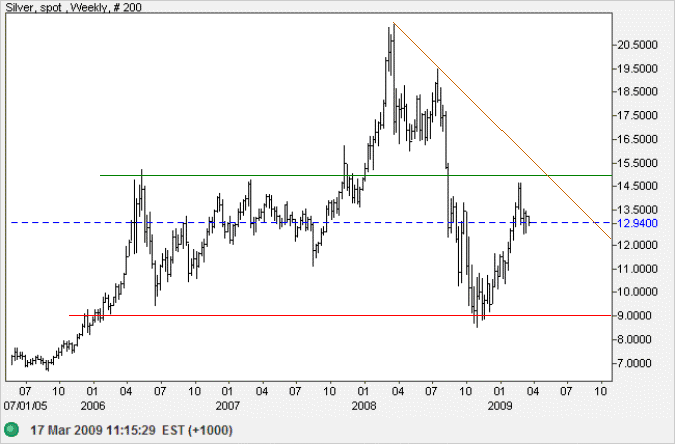Viewport: 675px width, 444px height.
Task: Select the green resistance line at 15
Action: pyautogui.click(x=355, y=175)
